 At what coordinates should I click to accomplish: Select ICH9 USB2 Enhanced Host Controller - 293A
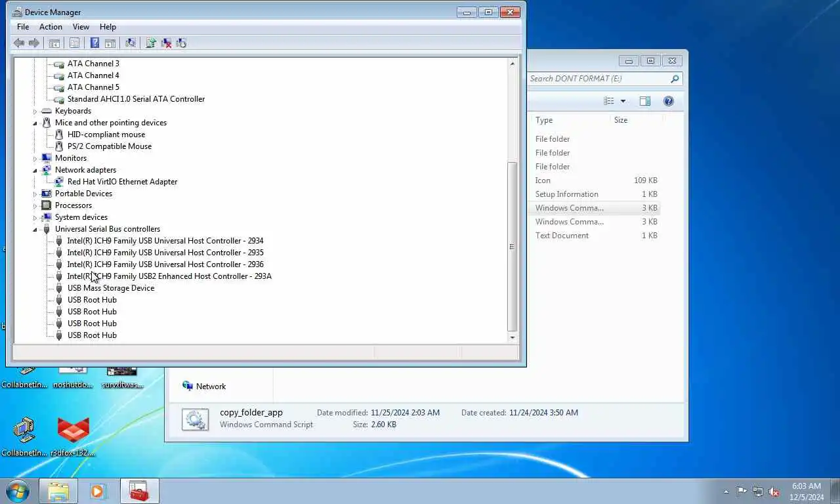tap(169, 276)
